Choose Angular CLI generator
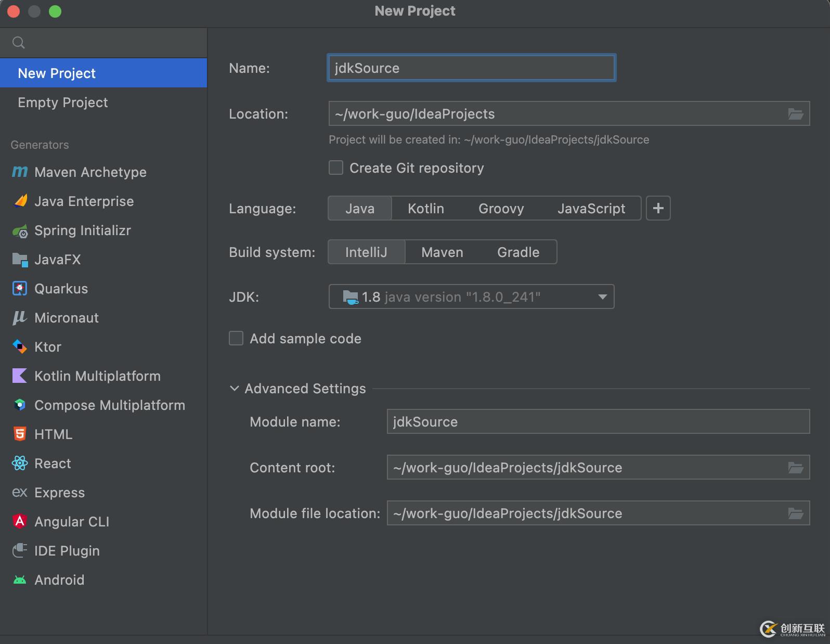830x644 pixels. point(103,521)
